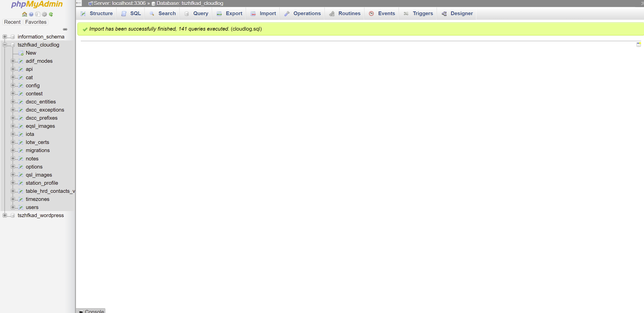Click the table icon beside migrations
Screen dimensions: 644x313
(x=21, y=150)
